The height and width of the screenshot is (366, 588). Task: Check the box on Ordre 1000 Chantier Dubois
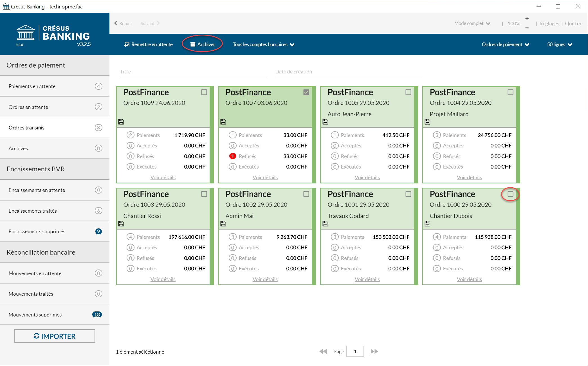(x=511, y=194)
